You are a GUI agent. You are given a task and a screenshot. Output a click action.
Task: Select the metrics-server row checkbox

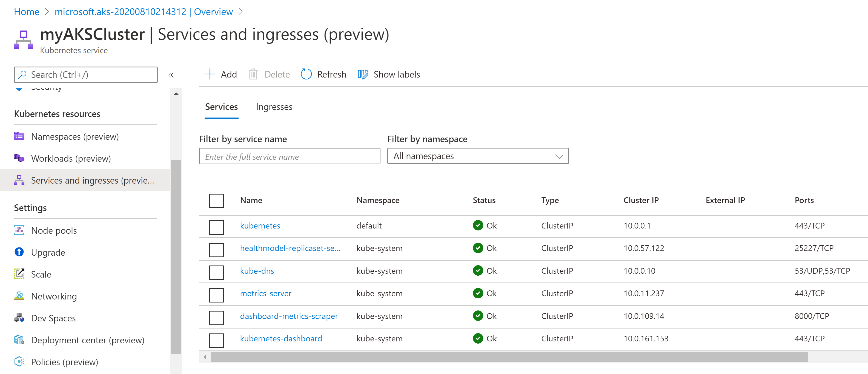216,295
